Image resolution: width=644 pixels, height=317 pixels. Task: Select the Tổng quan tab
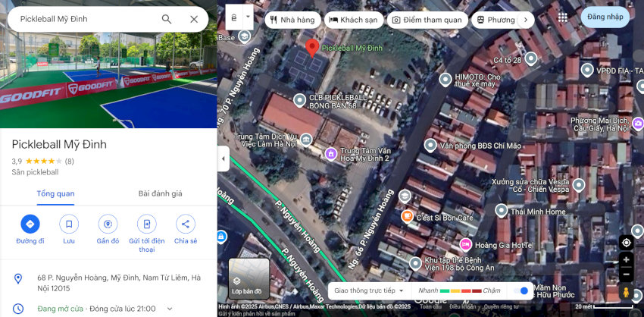pyautogui.click(x=56, y=193)
